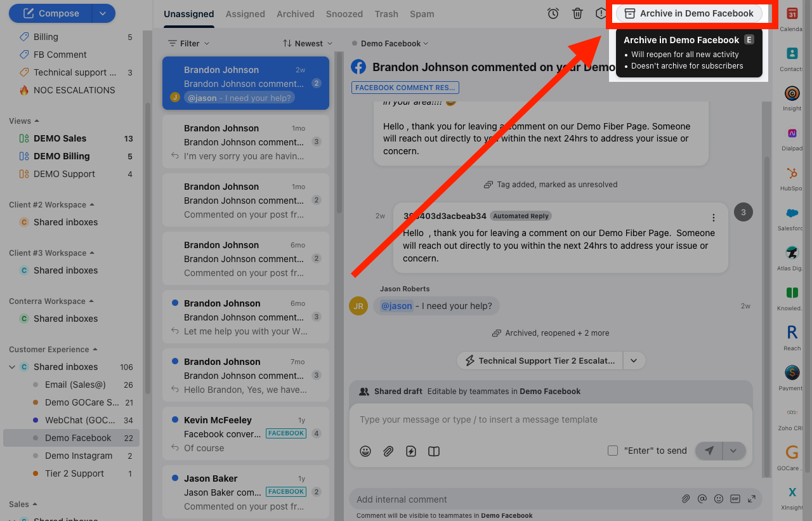The image size is (812, 521).
Task: Attach file to internal comment
Action: coord(686,499)
